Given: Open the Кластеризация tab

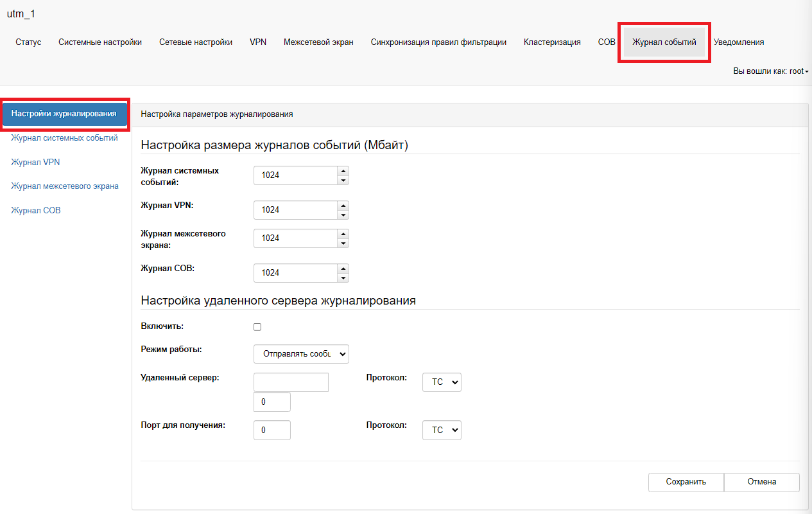Looking at the screenshot, I should click(552, 42).
